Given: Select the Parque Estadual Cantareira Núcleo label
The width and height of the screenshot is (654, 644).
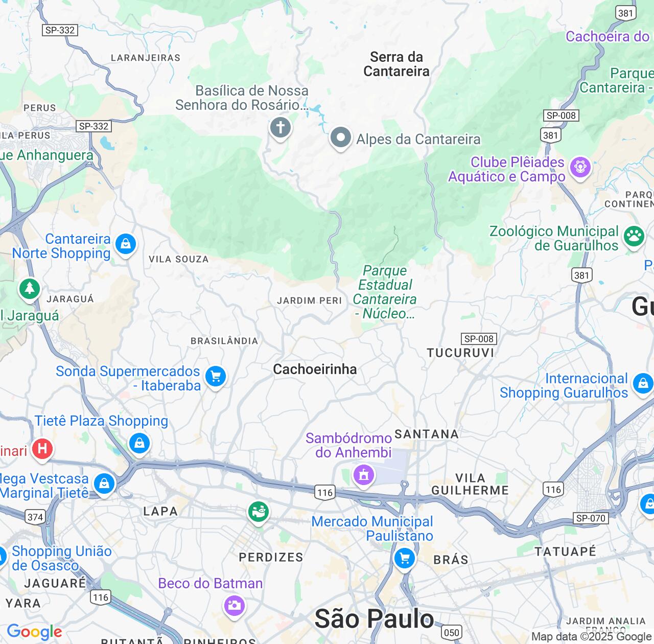Looking at the screenshot, I should [385, 292].
